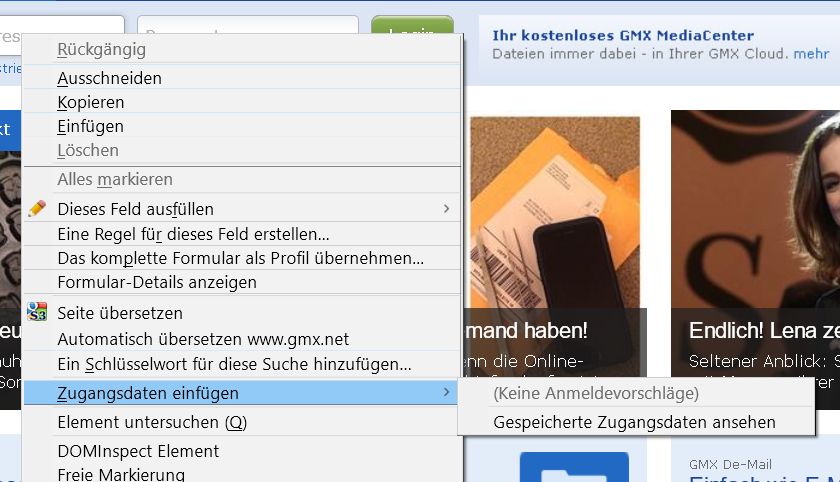Viewport: 840px width, 482px height.
Task: Select Eine Regel für dieses Feld erstellen
Action: tap(242, 234)
